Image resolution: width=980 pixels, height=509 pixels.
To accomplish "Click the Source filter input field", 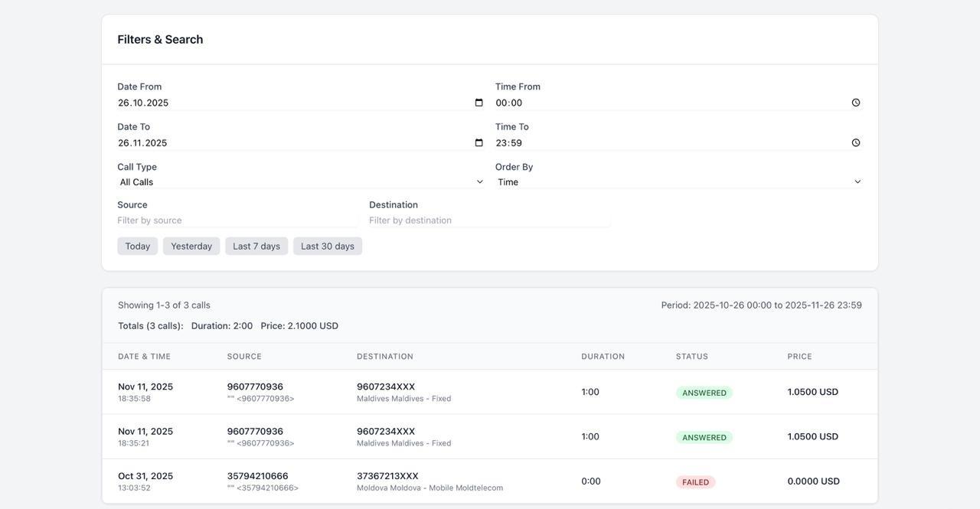I will [237, 220].
